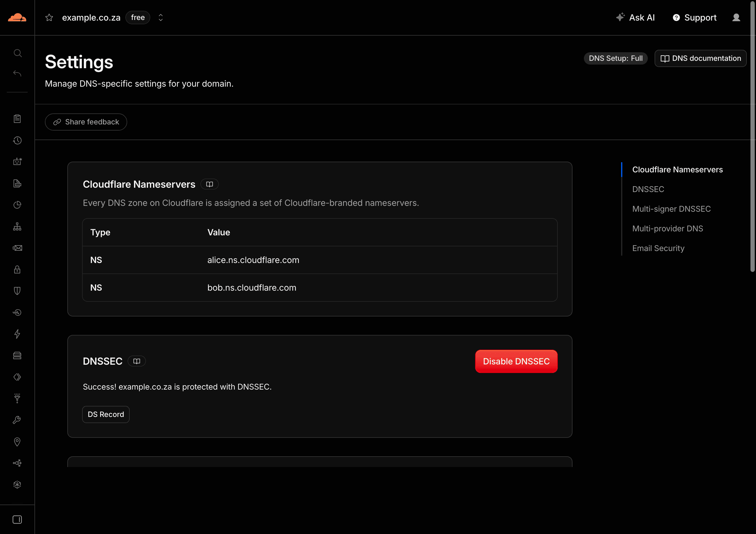This screenshot has width=756, height=534.
Task: Open the domain switcher chevrons
Action: tap(161, 18)
